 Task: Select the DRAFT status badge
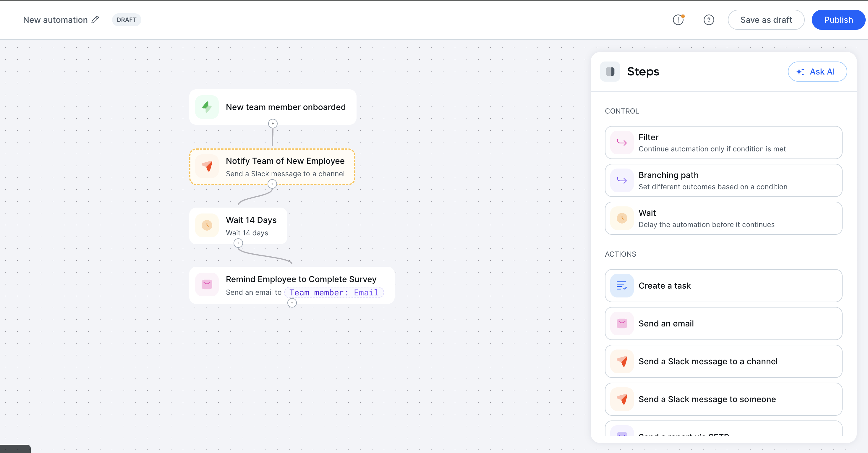point(126,20)
